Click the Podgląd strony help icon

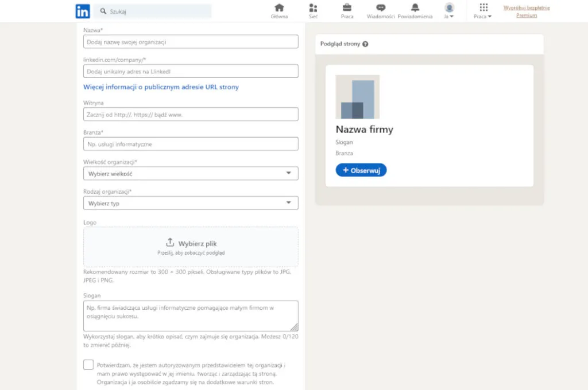click(x=365, y=44)
